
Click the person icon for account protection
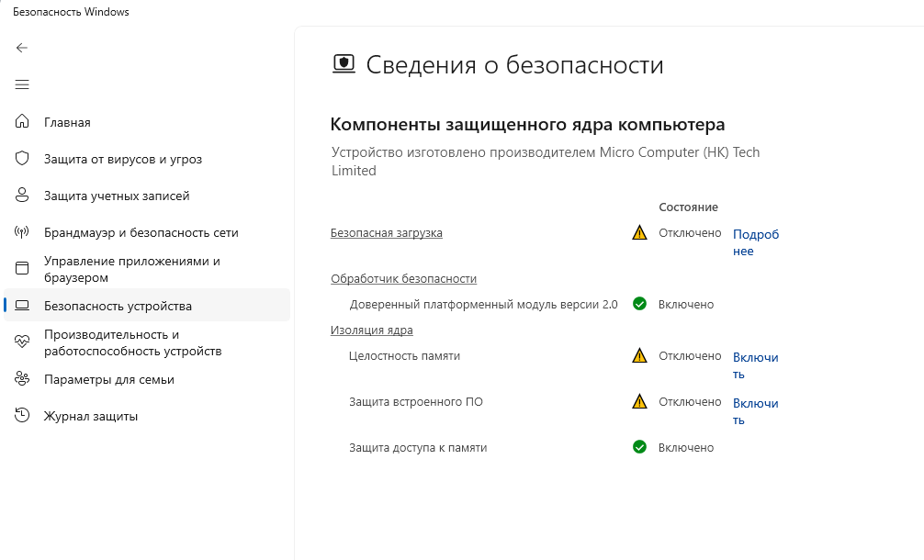[x=23, y=196]
